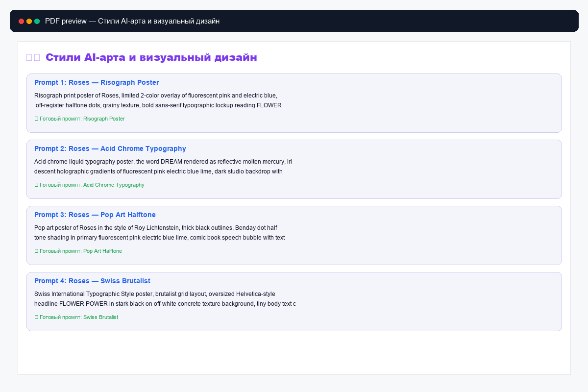
Task: Click the line starting Risograph print poster of Roses
Action: point(156,96)
